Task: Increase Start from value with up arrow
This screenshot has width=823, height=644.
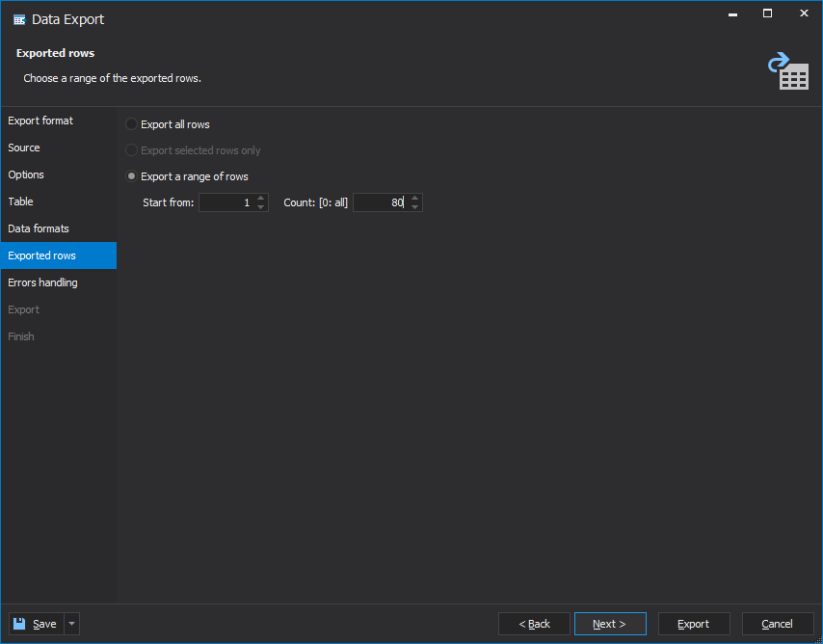Action: (x=261, y=198)
